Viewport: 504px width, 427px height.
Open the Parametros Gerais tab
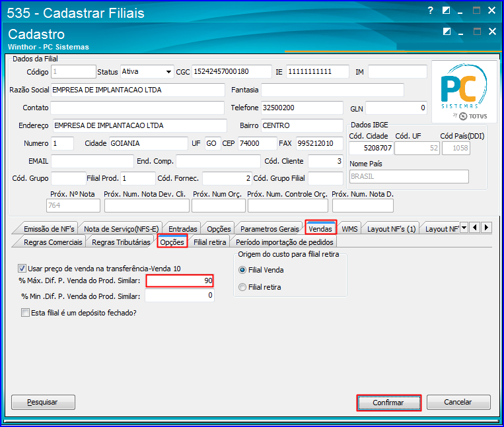(270, 229)
